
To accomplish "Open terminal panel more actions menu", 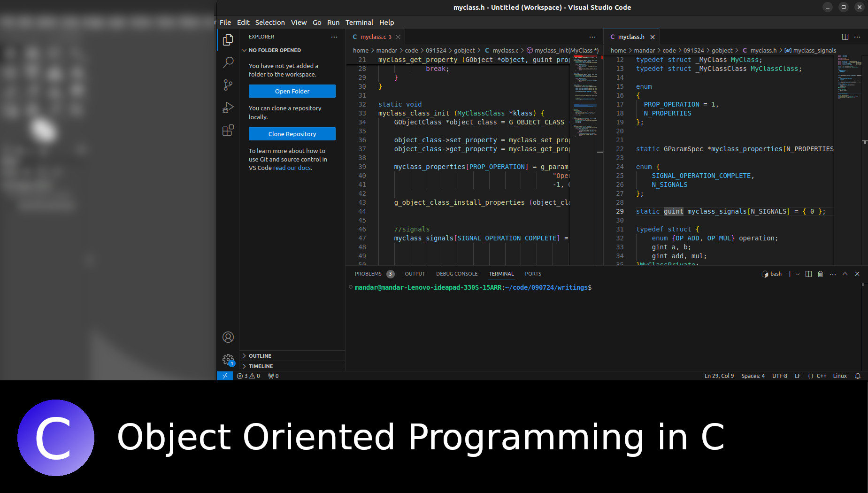I will pos(833,274).
